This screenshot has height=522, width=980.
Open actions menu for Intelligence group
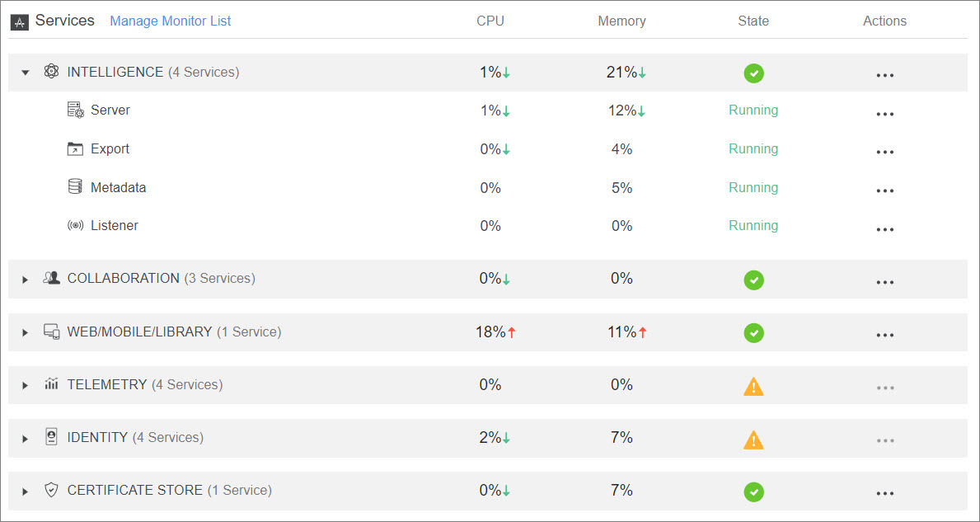point(885,75)
